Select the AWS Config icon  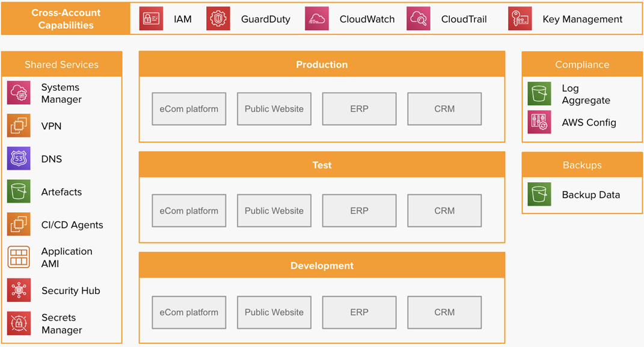[x=539, y=122]
